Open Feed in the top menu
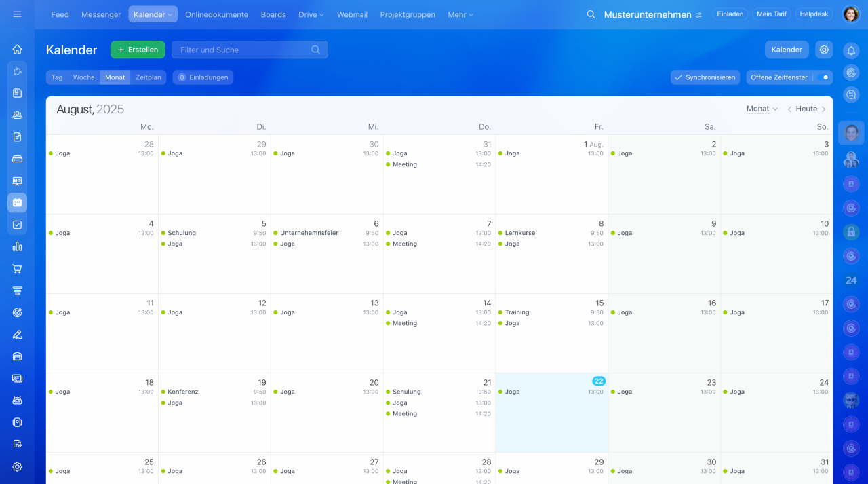 point(60,14)
